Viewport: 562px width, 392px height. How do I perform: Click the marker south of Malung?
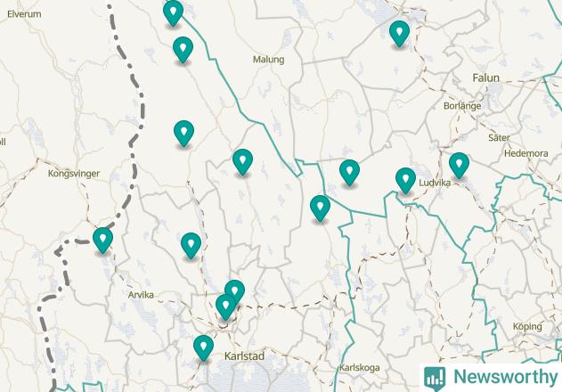242,161
